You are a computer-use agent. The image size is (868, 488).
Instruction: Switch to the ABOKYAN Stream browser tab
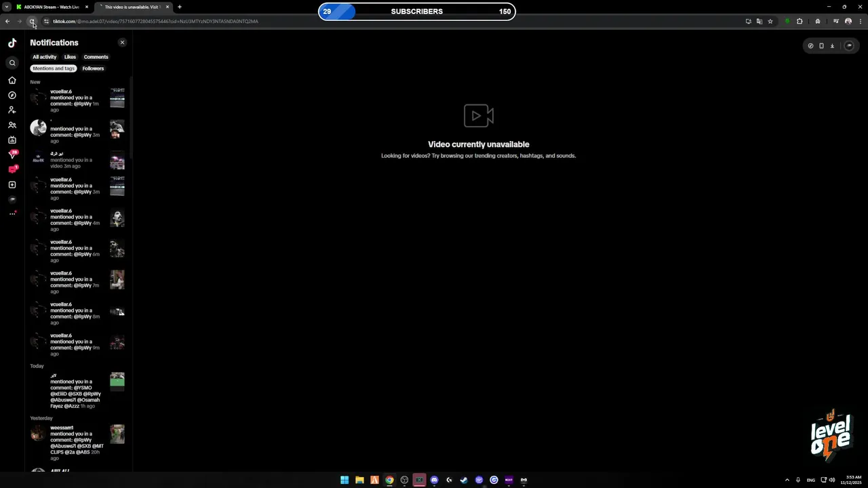tap(52, 7)
